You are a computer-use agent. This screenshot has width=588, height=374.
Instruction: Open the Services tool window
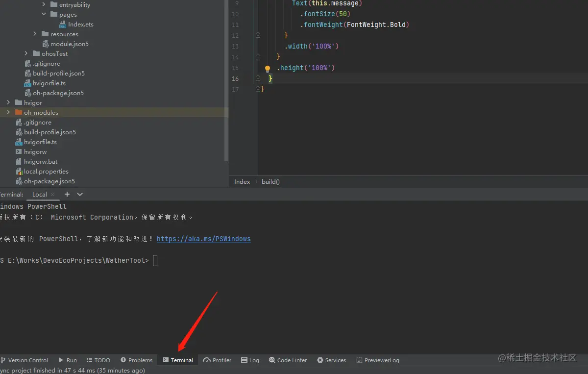331,360
